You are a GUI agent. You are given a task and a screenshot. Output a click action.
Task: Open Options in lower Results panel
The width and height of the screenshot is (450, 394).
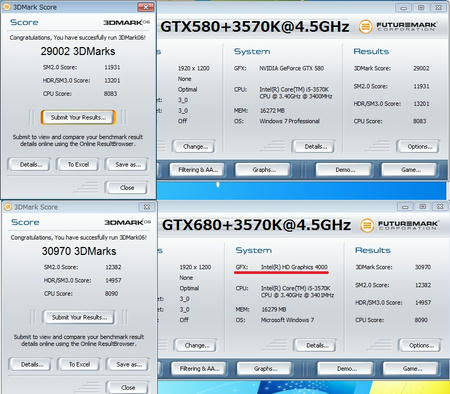tap(420, 345)
